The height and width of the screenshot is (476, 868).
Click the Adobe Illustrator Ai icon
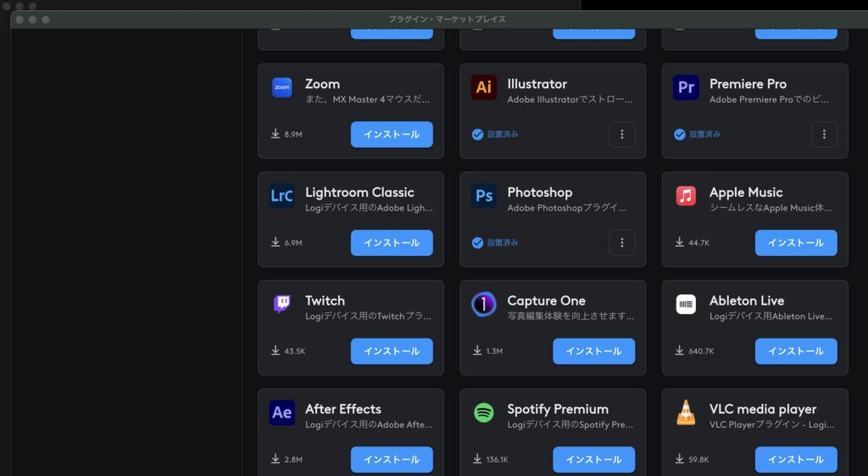coord(484,87)
